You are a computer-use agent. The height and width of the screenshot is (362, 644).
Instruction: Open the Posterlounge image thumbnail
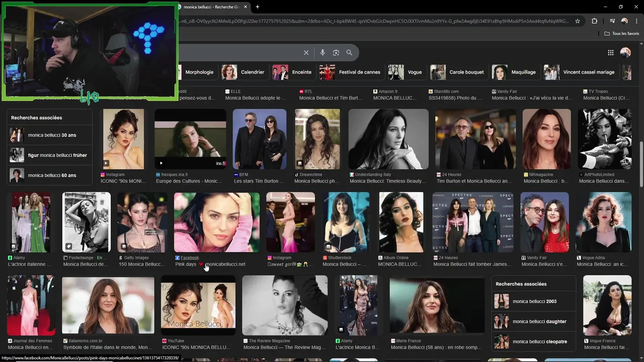coord(86,222)
